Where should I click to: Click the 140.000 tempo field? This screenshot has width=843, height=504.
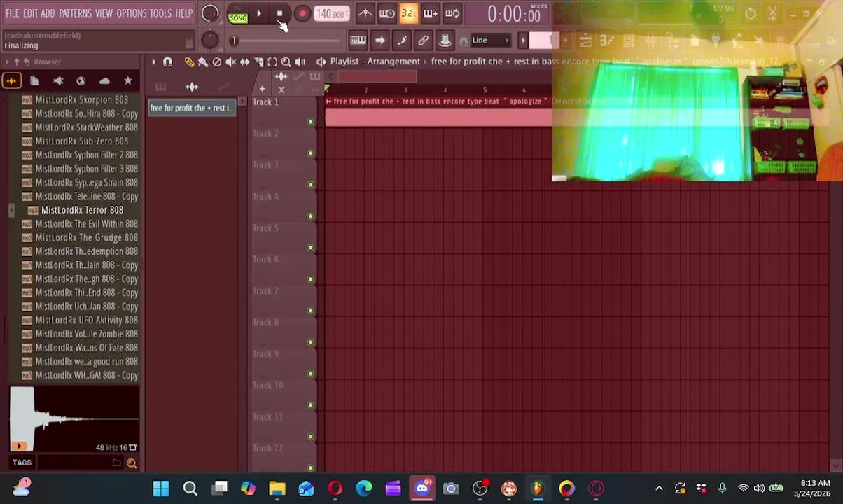[331, 14]
